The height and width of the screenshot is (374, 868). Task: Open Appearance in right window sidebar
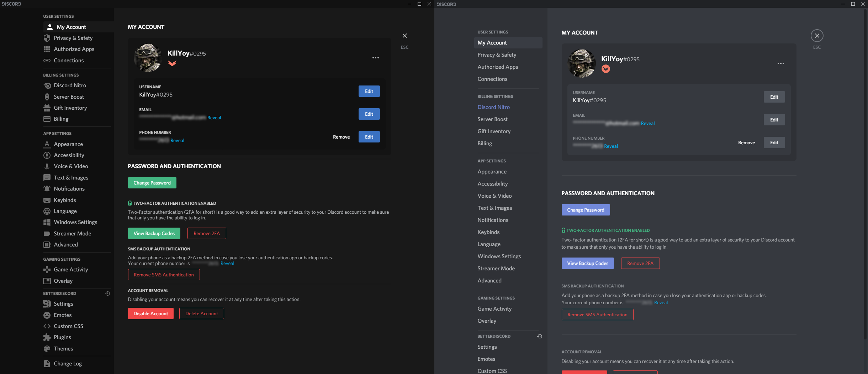tap(508, 172)
